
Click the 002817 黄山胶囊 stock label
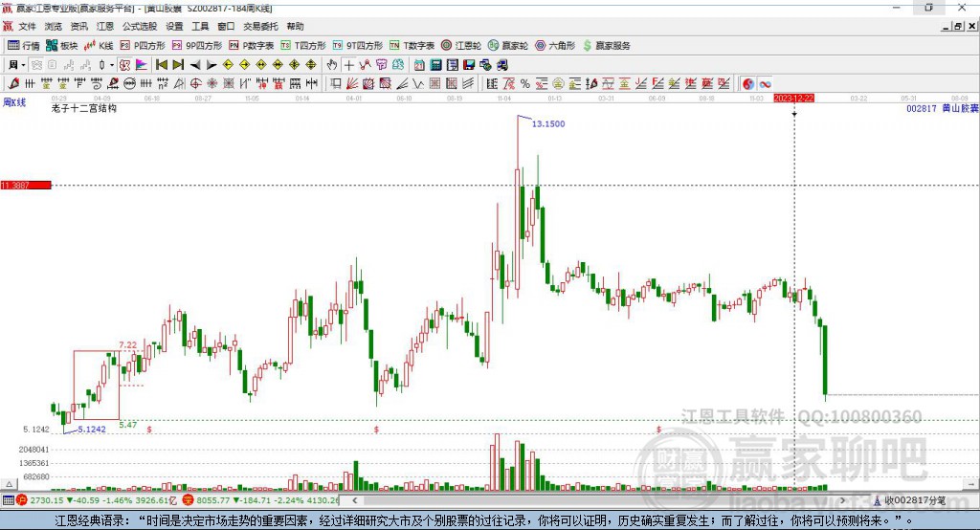pos(942,108)
